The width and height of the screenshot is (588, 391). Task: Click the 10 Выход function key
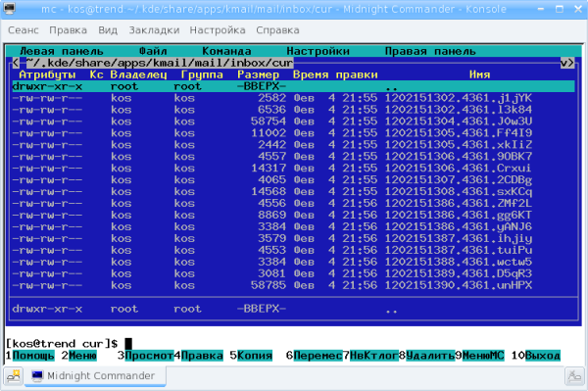pyautogui.click(x=536, y=355)
